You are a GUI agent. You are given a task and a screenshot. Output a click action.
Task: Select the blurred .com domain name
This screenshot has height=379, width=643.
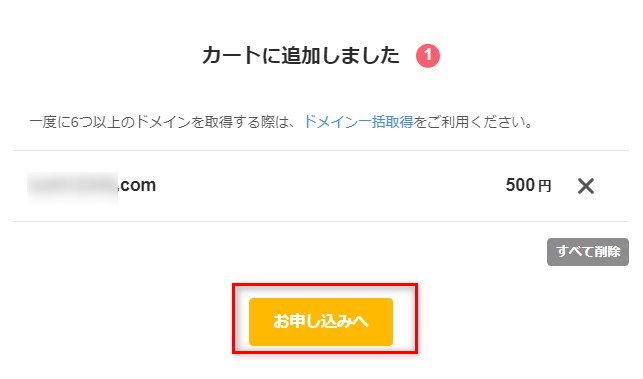[x=92, y=185]
